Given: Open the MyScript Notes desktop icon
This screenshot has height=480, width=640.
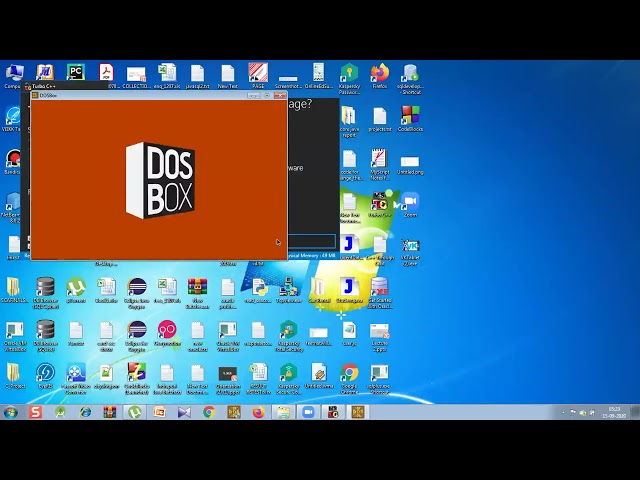Looking at the screenshot, I should [380, 164].
